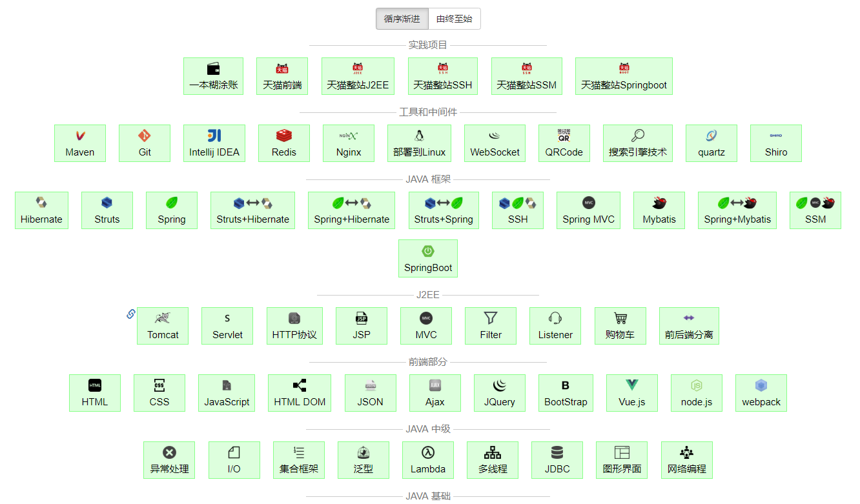Click the MVC card in J2EE
860x504 pixels.
pyautogui.click(x=426, y=326)
